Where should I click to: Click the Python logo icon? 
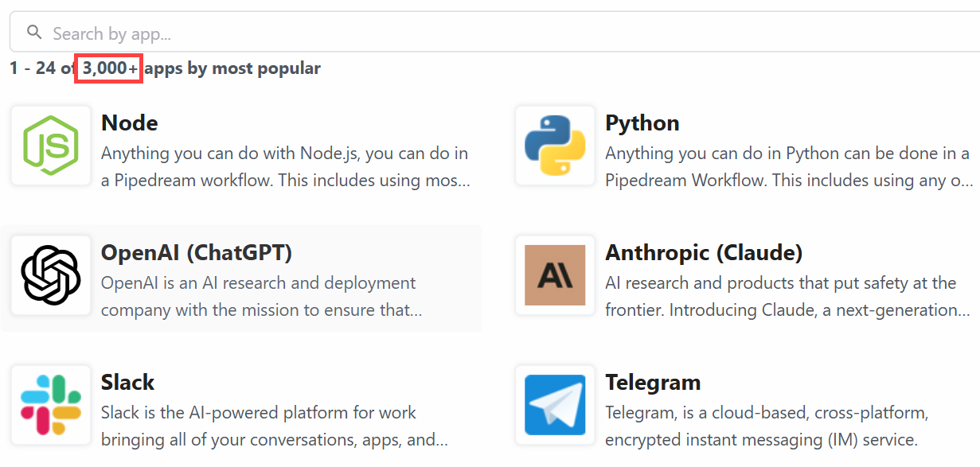555,146
